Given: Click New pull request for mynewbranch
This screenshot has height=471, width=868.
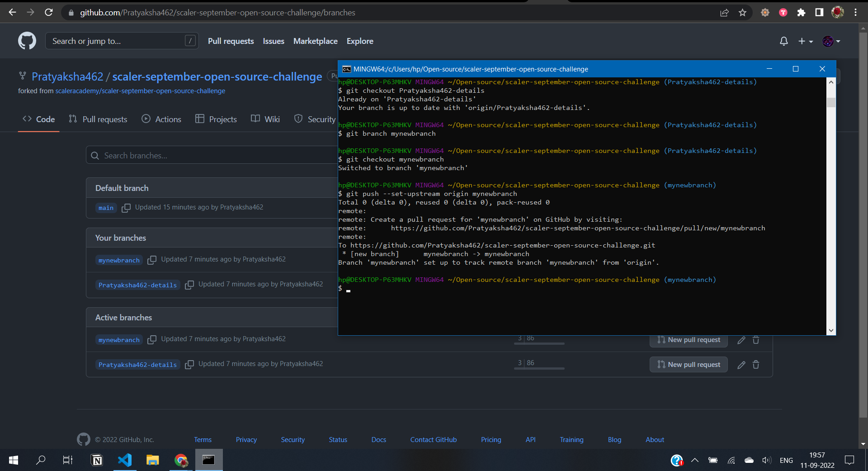Looking at the screenshot, I should 688,340.
